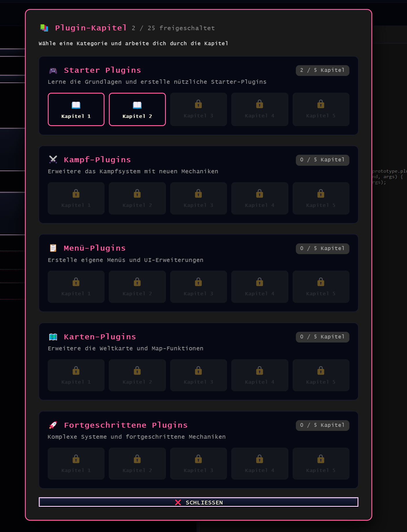Click the crossed swords icon beside Kampf-Plugins
Viewport: 407px width, 532px height.
(53, 159)
